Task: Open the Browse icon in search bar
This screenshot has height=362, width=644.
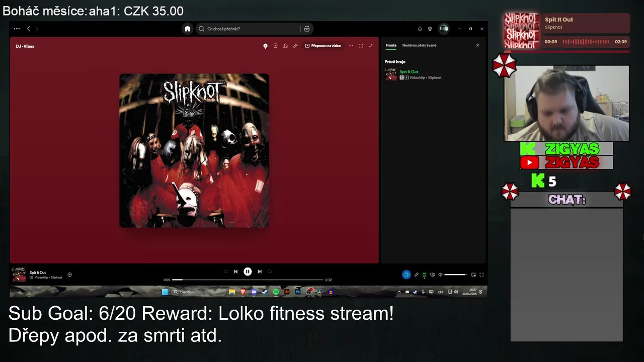Action: (307, 29)
